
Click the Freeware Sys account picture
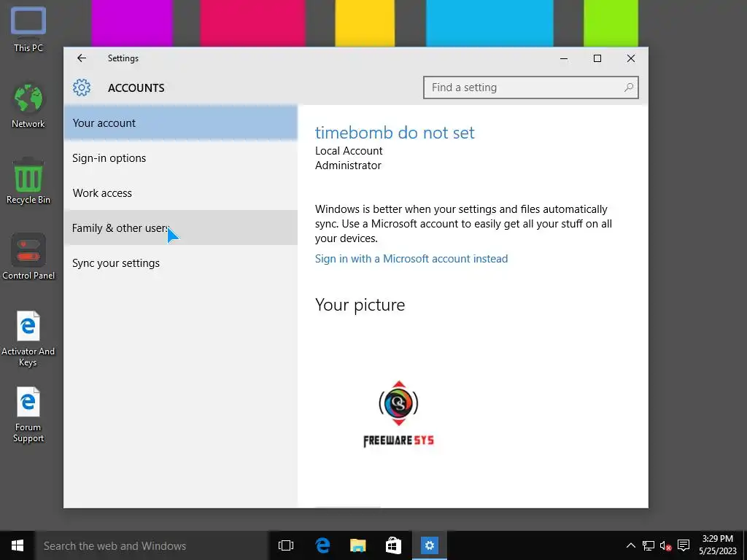pyautogui.click(x=399, y=413)
